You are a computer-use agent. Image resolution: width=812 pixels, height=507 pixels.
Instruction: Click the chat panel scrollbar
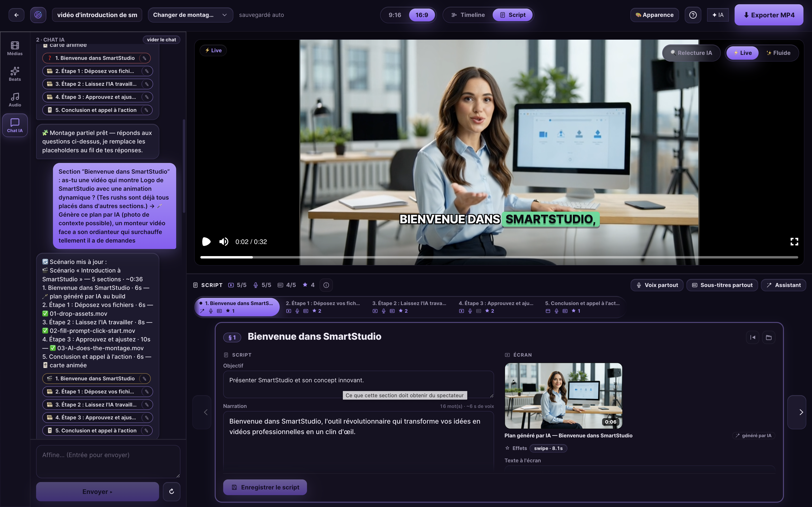tap(184, 166)
